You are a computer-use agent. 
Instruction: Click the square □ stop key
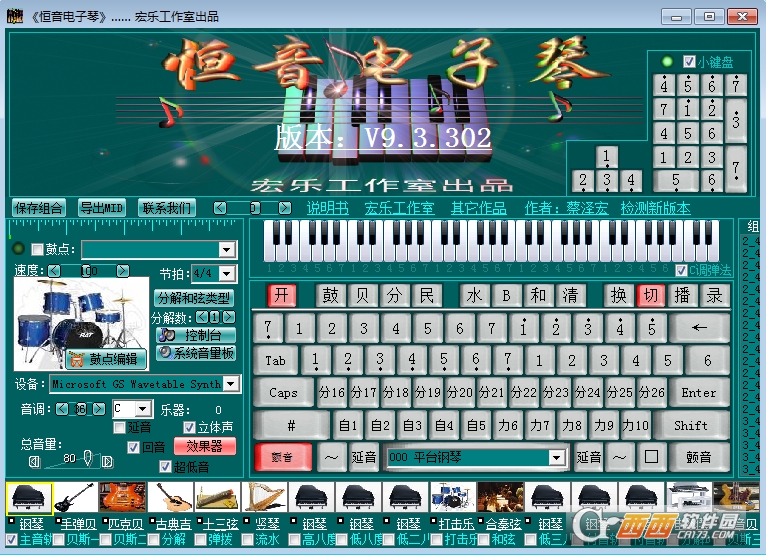[651, 457]
